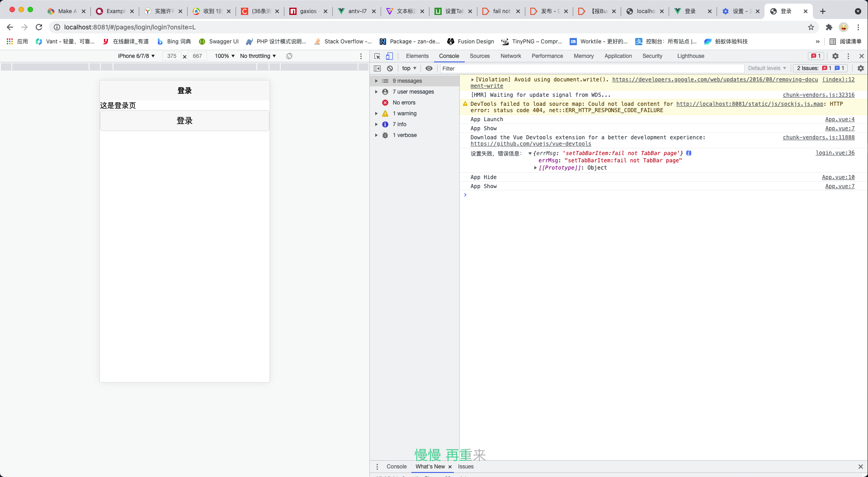Hide the console sidebar panel icon
The image size is (868, 477).
click(377, 68)
